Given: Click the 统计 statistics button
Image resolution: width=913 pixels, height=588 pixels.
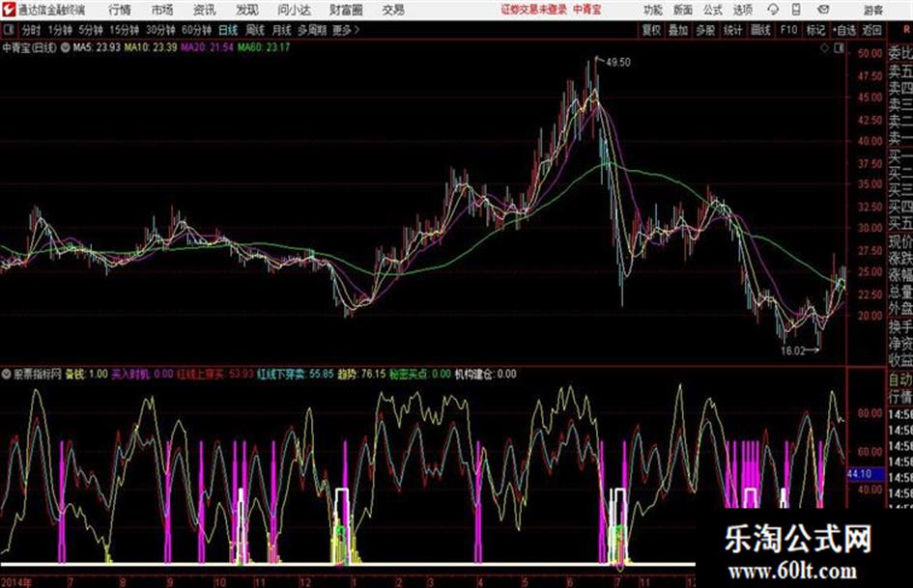Looking at the screenshot, I should 732,30.
